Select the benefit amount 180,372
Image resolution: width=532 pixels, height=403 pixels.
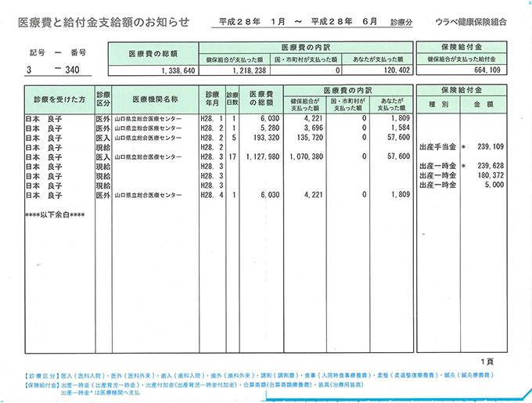pyautogui.click(x=491, y=175)
